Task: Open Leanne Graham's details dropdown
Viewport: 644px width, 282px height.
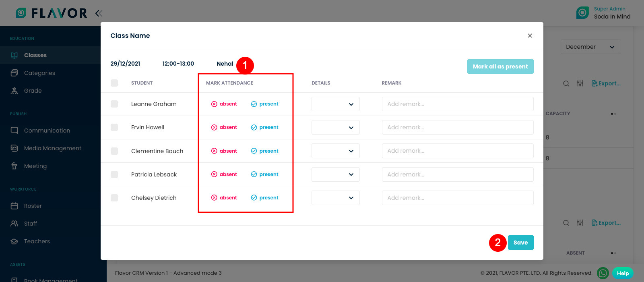Action: (336, 104)
